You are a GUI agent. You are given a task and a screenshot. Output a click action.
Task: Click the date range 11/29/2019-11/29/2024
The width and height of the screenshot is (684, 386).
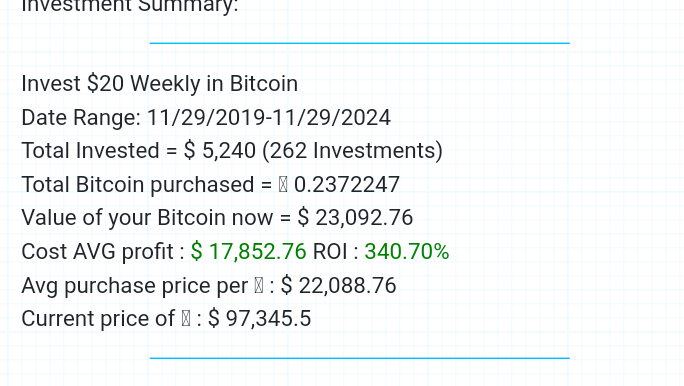coord(269,117)
